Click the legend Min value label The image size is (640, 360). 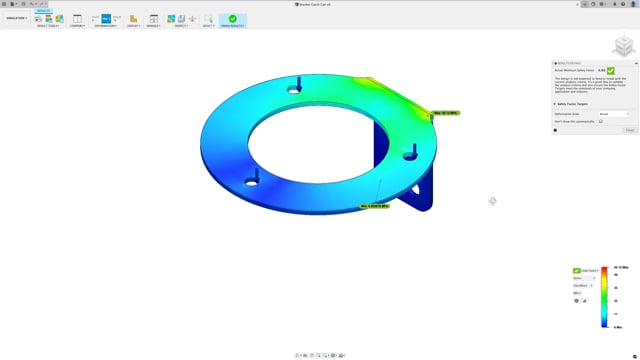click(x=619, y=327)
